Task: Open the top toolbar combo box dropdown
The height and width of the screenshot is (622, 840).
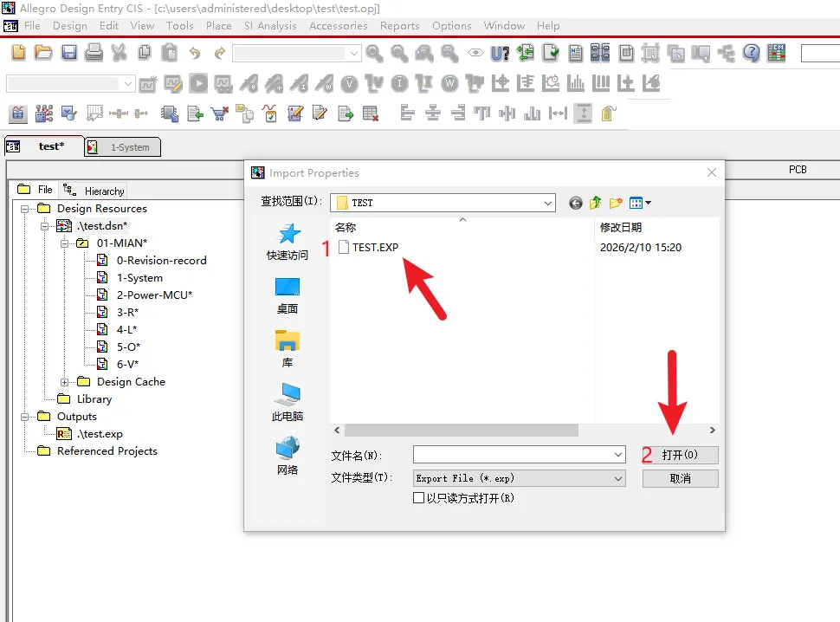Action: [353, 53]
